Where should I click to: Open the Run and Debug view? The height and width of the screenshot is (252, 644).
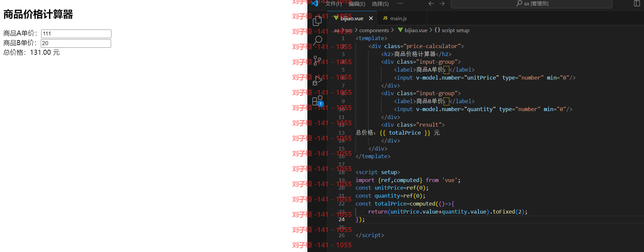pos(317,81)
